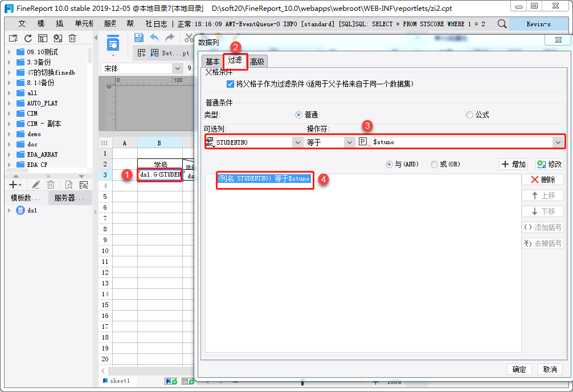Open the 等于 operator dropdown

point(349,142)
